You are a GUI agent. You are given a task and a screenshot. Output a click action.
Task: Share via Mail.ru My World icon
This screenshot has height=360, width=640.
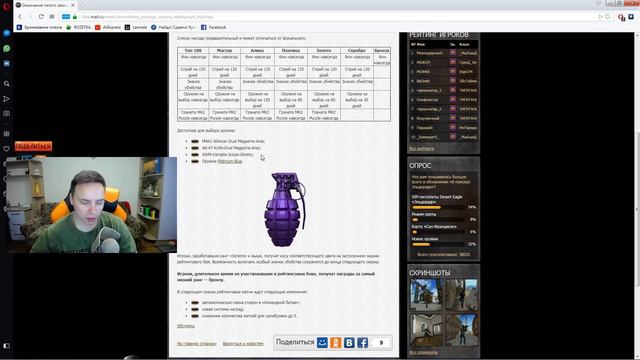coord(322,342)
